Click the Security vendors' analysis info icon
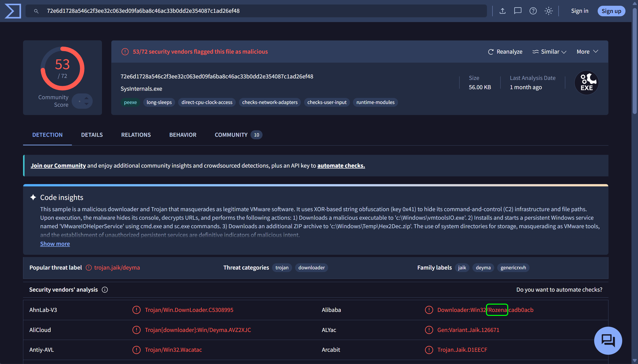638x364 pixels. click(x=105, y=290)
